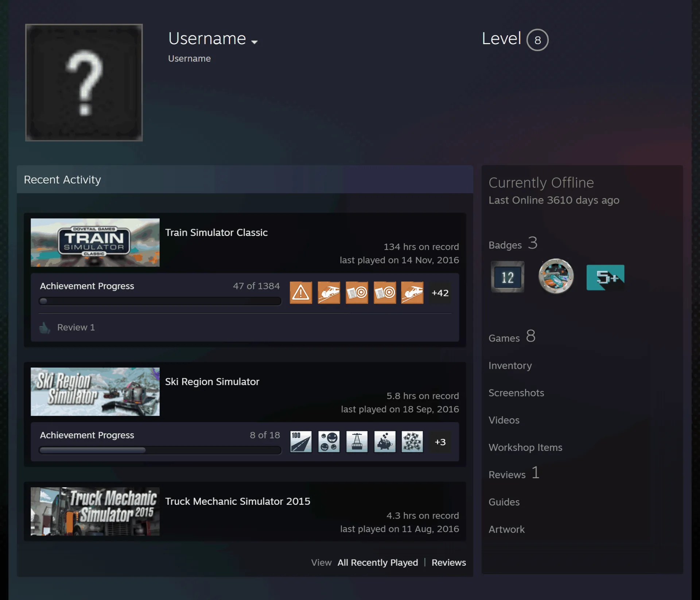700x600 pixels.
Task: Click the piggy bank achievement icon
Action: coord(385,442)
